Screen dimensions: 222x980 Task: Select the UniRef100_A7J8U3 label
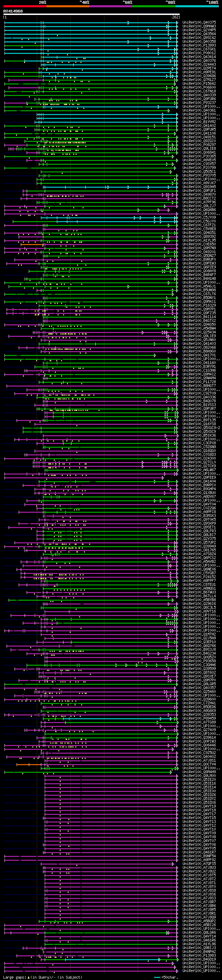click(x=199, y=867)
